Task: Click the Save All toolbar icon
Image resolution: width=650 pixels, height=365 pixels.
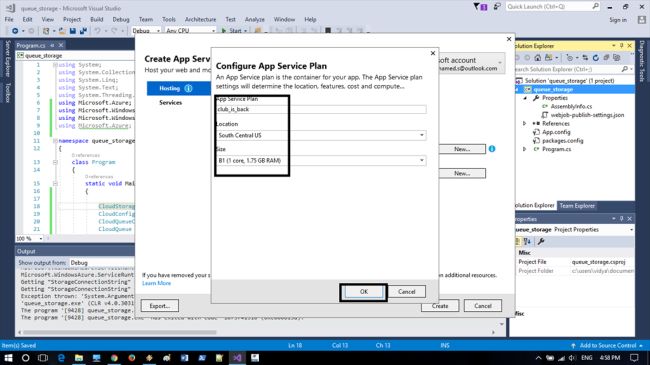Action: point(83,31)
